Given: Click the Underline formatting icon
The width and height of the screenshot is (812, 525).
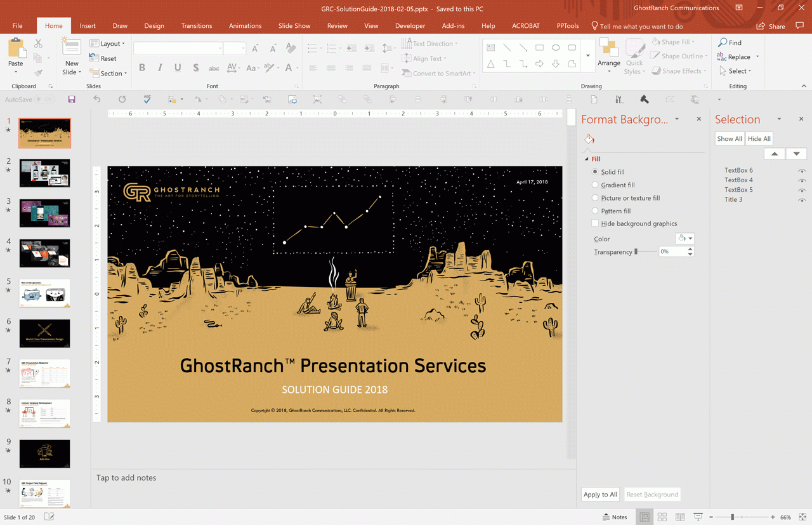Looking at the screenshot, I should pos(178,67).
